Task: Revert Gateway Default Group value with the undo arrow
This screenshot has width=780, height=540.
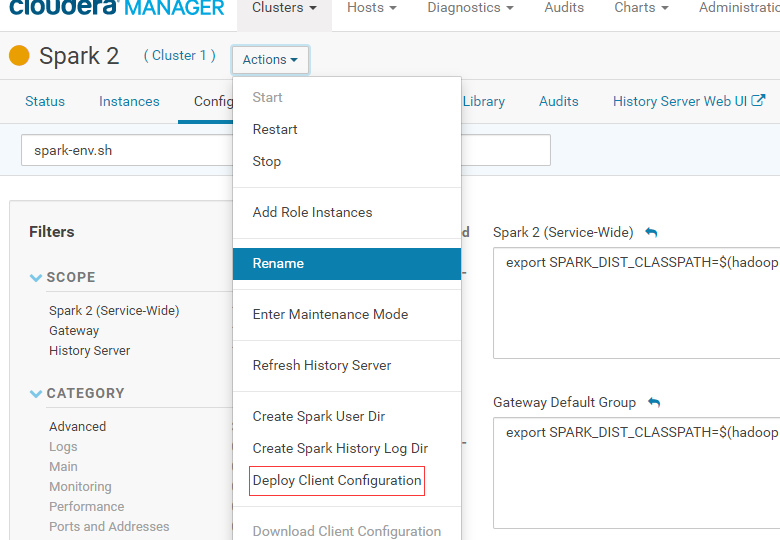Action: pyautogui.click(x=654, y=402)
